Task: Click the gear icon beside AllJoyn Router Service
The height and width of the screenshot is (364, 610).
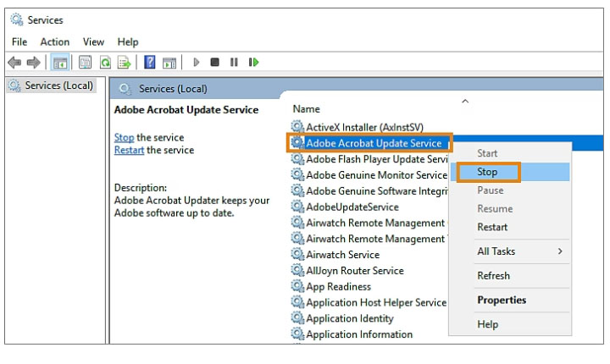Action: click(297, 270)
